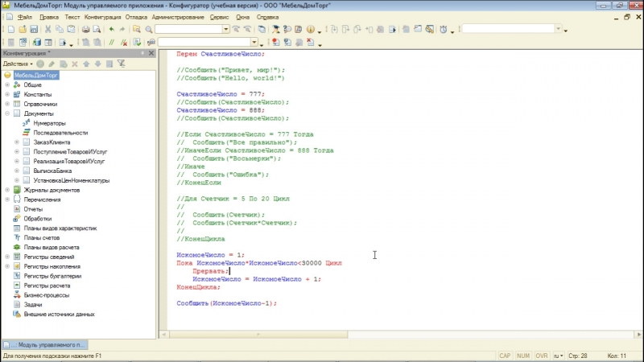Select ПоступлениеТоваровИУслуг in the tree
644x362 pixels.
point(70,152)
